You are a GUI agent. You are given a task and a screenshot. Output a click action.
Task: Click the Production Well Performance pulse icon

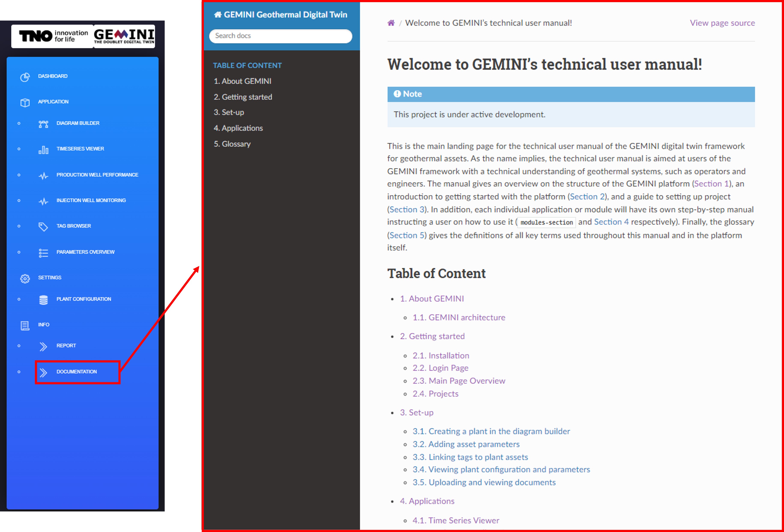pos(43,176)
